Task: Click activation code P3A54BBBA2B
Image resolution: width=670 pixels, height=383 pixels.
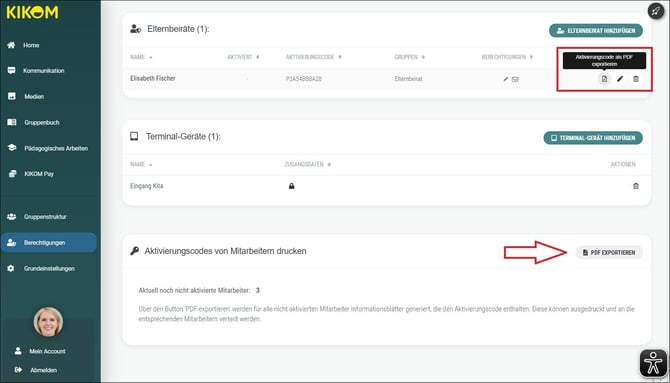Action: pyautogui.click(x=304, y=79)
